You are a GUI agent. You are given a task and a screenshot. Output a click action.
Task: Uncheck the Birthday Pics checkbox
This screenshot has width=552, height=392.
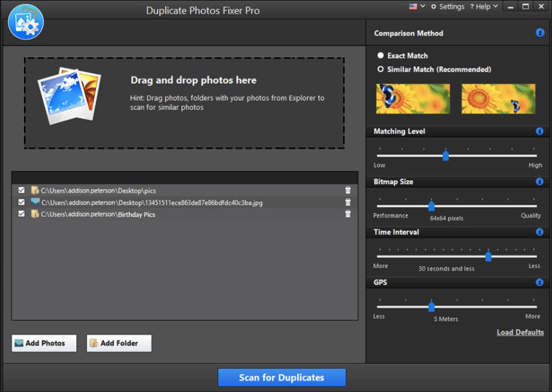point(22,214)
